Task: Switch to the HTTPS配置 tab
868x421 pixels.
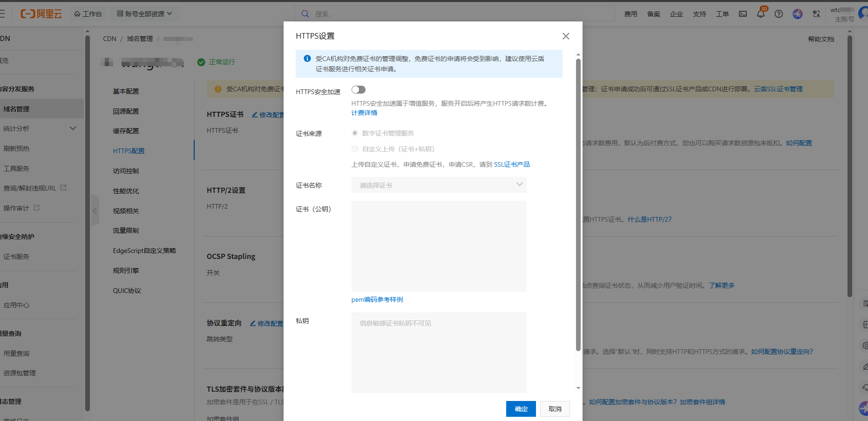Action: (129, 150)
